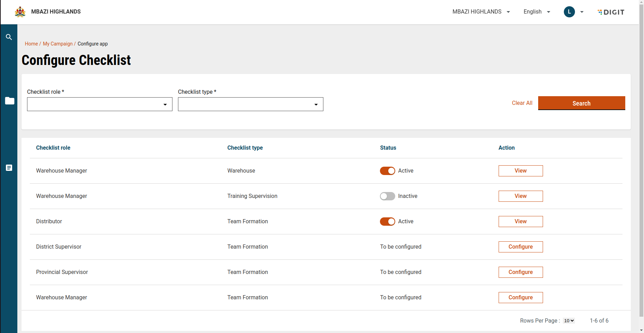The width and height of the screenshot is (644, 333).
Task: Open the MBAZI HIGHLANDS tenant dropdown
Action: pos(481,12)
